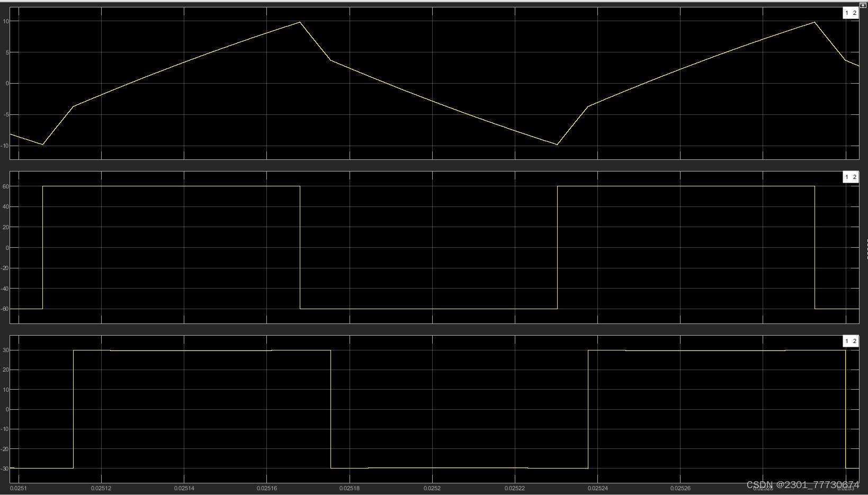Screen dimensions: 868x495
Task: Click the 5 y-axis label in top plot
Action: pos(7,52)
